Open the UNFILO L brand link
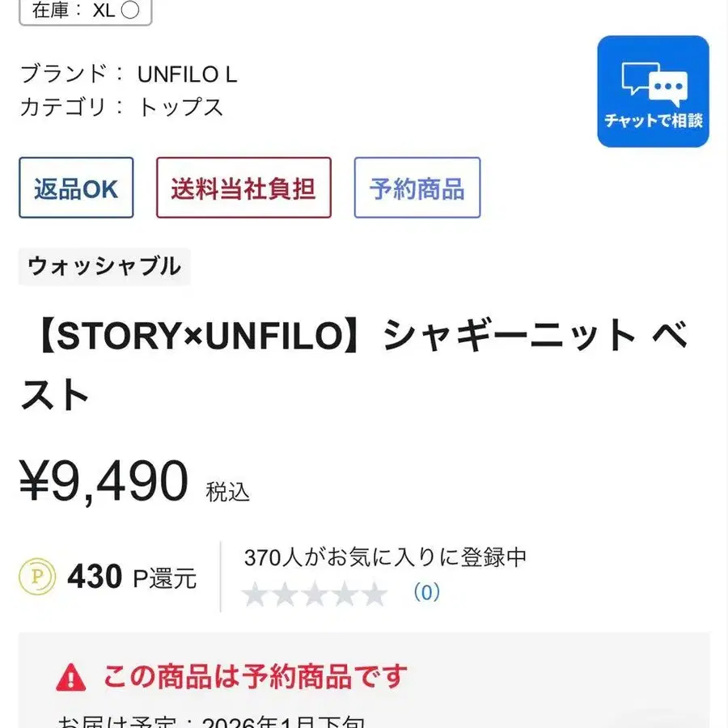This screenshot has width=728, height=728. point(187,74)
